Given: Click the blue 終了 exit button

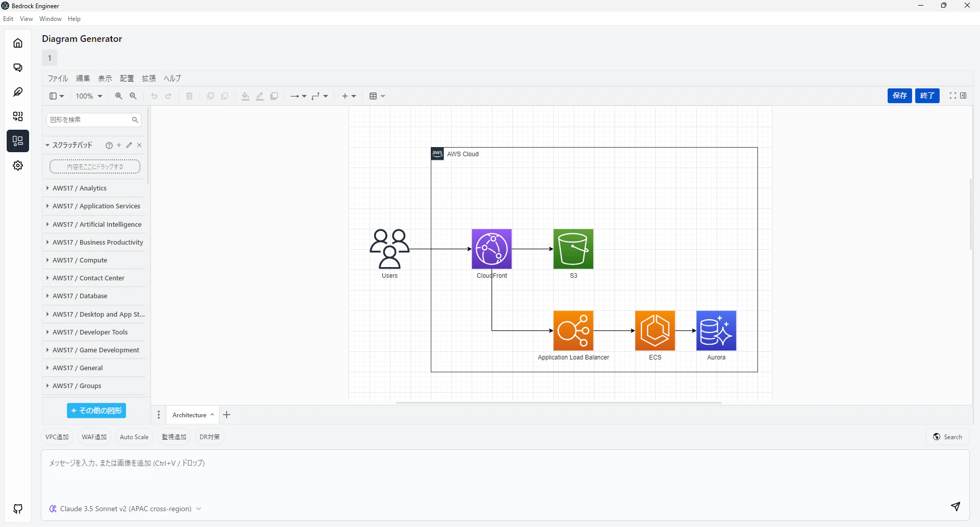Looking at the screenshot, I should [927, 95].
